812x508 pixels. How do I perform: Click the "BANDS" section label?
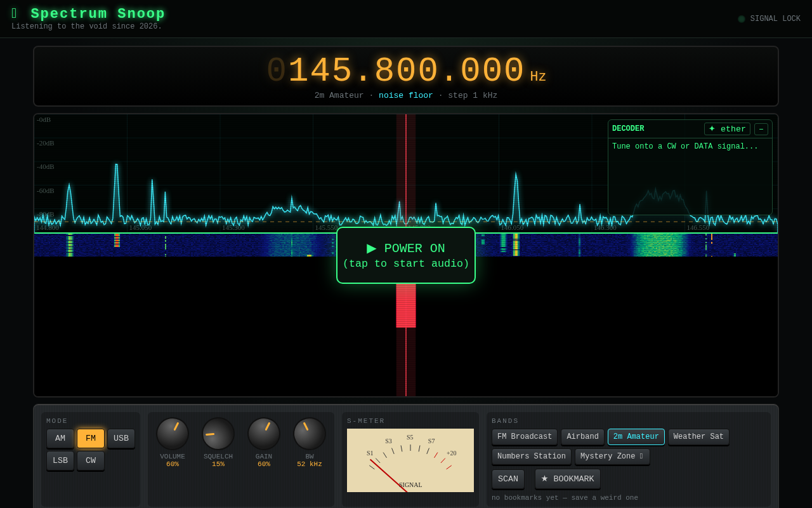click(x=505, y=421)
